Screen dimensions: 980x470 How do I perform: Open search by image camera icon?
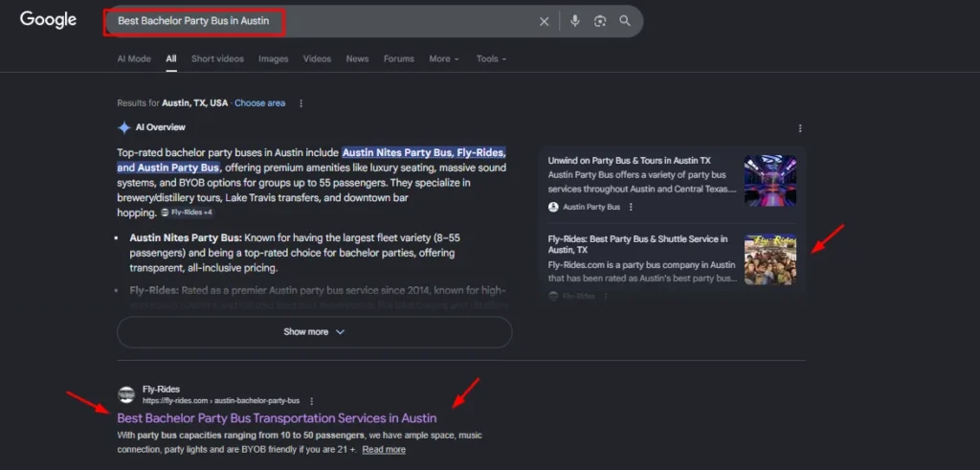(600, 21)
